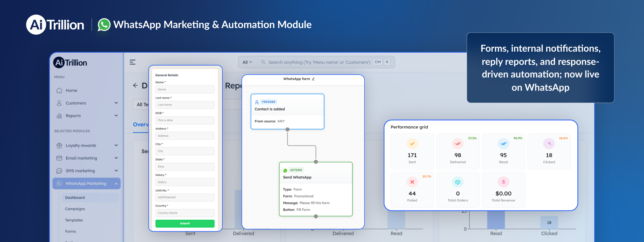Click the 98 Delivered value
Viewport: 644px width, 242px height.
coord(458,155)
